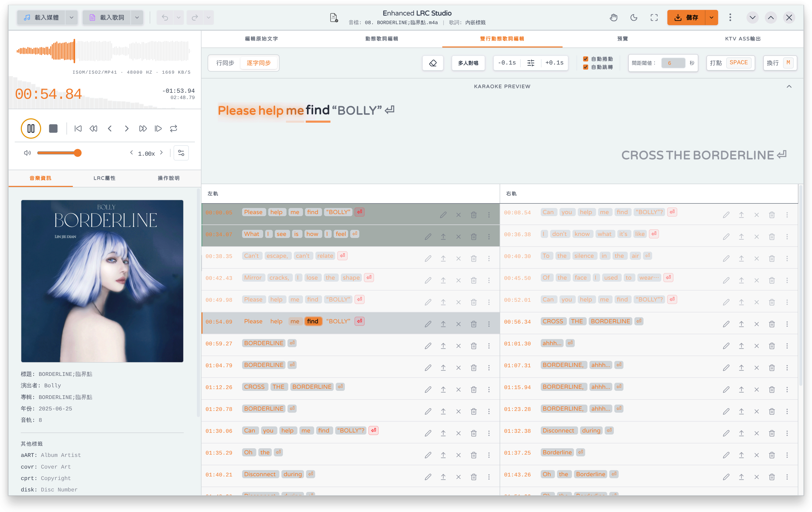Click the step-back single chevron in playback controls
Image resolution: width=812 pixels, height=512 pixels.
[110, 129]
